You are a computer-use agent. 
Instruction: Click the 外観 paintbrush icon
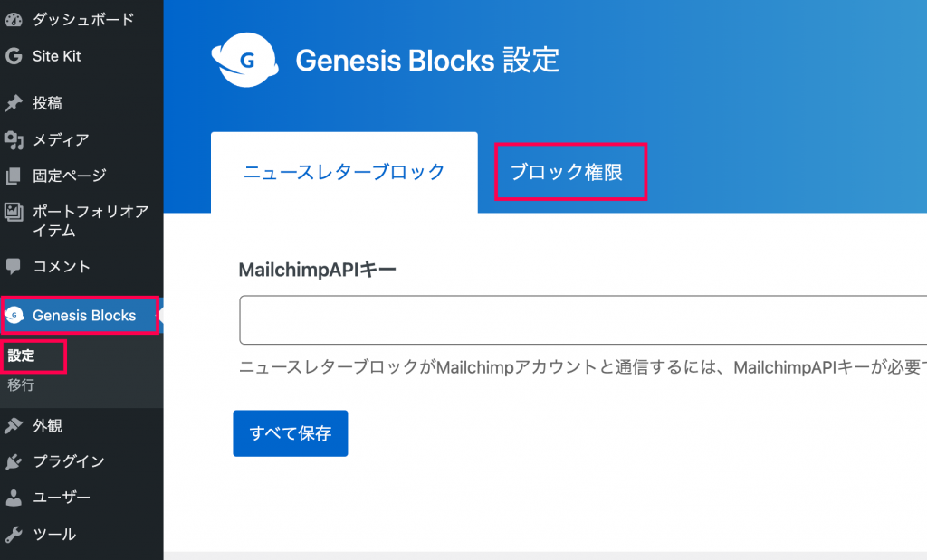click(14, 425)
